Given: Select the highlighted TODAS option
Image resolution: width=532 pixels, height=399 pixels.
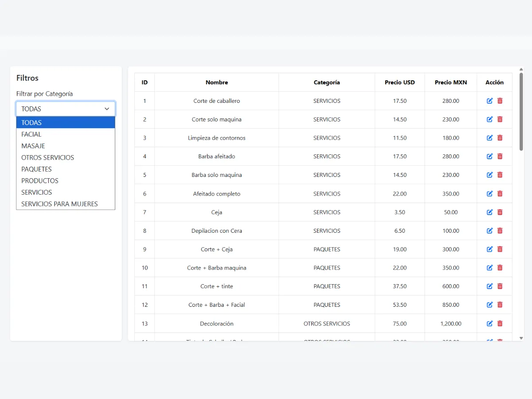Looking at the screenshot, I should point(31,123).
